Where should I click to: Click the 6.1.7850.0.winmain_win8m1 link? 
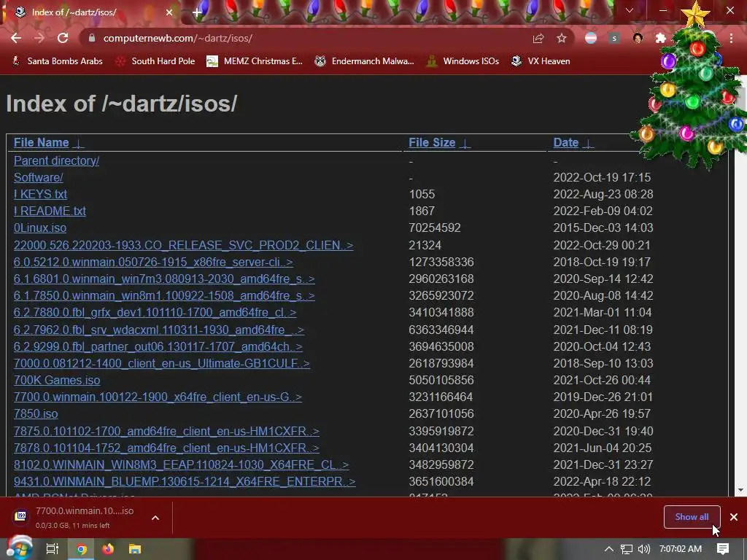(164, 296)
